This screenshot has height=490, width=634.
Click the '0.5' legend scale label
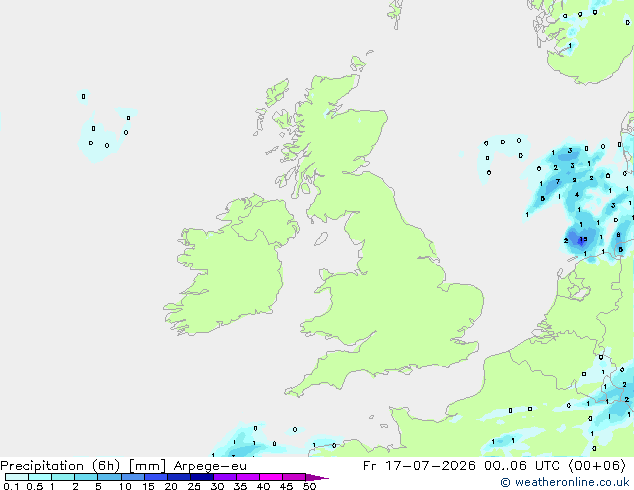coord(34,486)
